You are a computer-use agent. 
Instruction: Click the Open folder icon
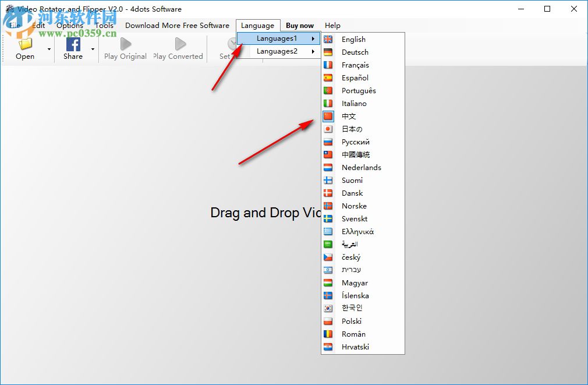[25, 44]
